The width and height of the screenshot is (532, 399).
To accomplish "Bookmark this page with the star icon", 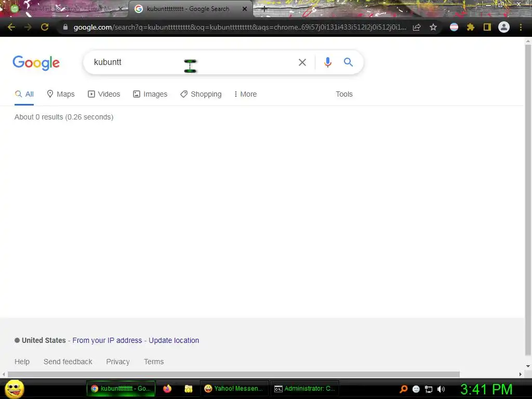I will pyautogui.click(x=433, y=27).
